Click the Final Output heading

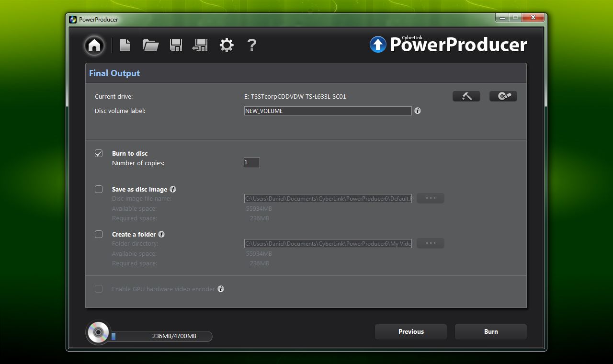pyautogui.click(x=114, y=73)
